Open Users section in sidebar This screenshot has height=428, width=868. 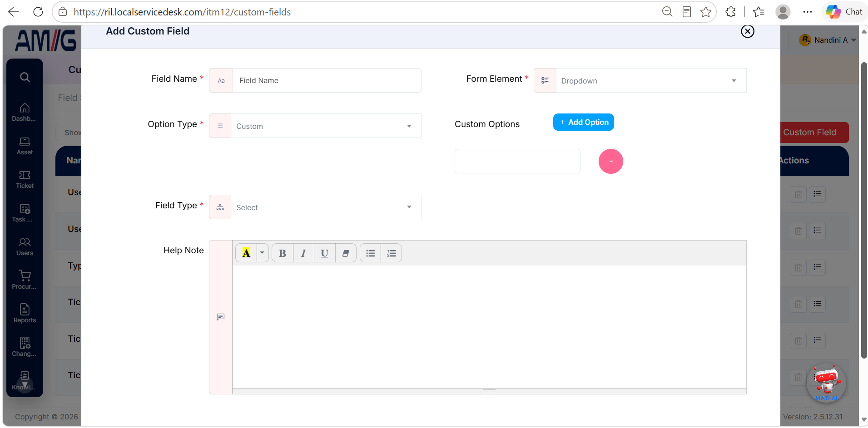[x=25, y=247]
